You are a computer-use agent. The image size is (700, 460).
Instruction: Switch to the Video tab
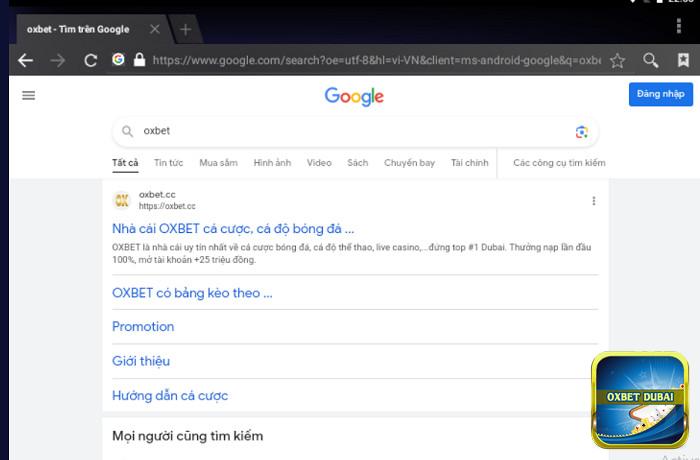pyautogui.click(x=319, y=163)
